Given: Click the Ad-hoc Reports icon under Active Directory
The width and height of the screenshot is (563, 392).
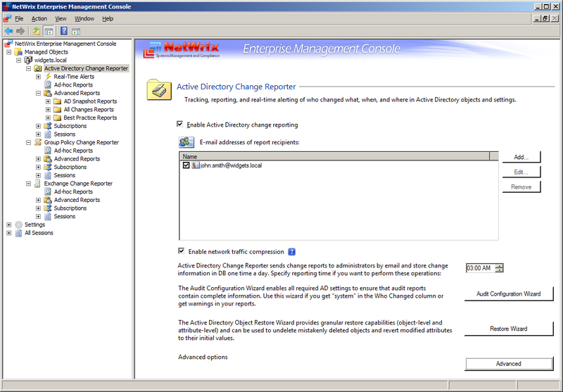Looking at the screenshot, I should tap(48, 84).
